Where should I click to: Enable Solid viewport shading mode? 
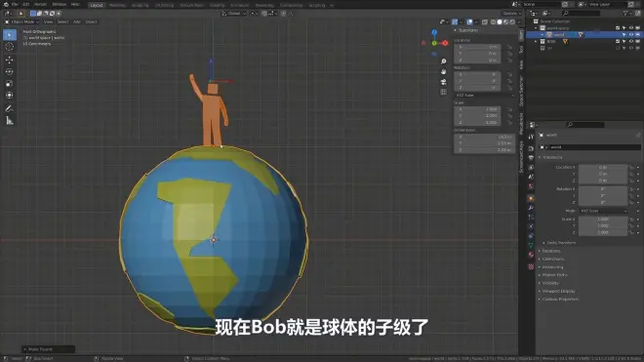pos(500,21)
